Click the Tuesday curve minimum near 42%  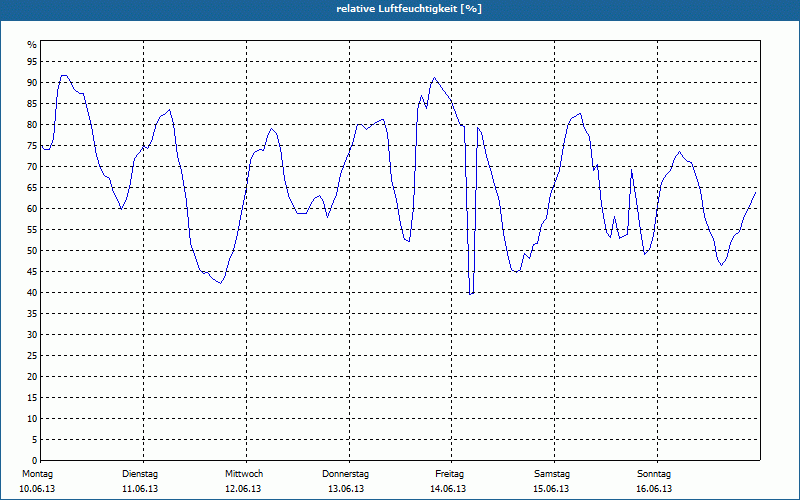[220, 283]
